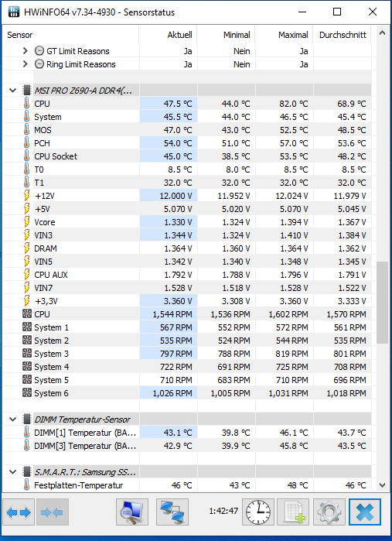Expand the Ring Limit Reasons row
Image resolution: width=392 pixels, height=541 pixels.
[x=25, y=64]
